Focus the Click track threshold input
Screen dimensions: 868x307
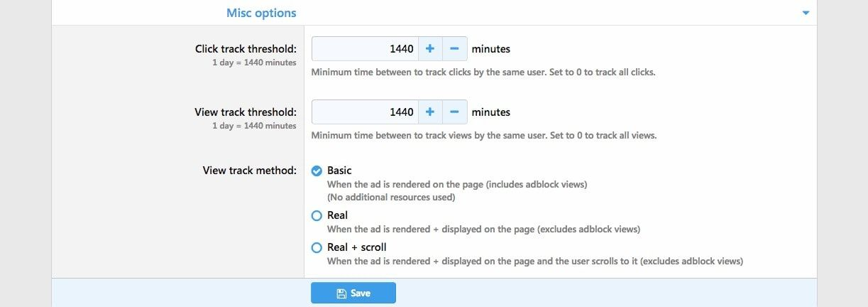pos(365,49)
